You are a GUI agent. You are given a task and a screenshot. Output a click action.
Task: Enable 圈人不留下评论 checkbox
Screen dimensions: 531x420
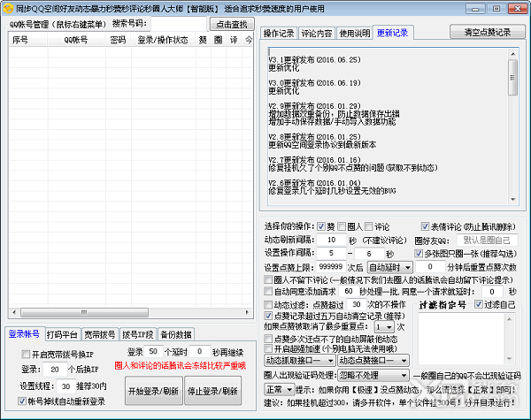click(268, 280)
